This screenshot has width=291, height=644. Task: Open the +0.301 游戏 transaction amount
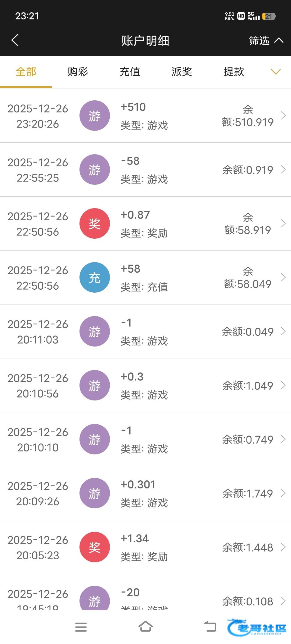coord(138,485)
